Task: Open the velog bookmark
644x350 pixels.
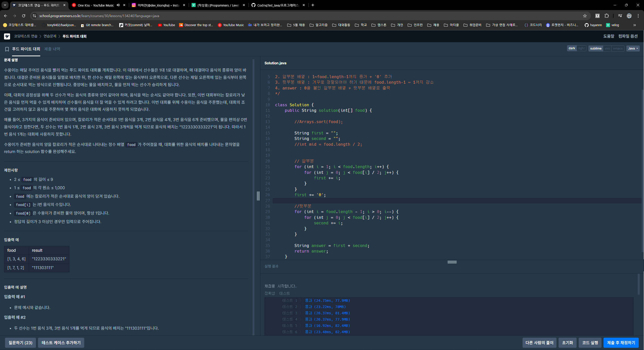Action: point(613,25)
